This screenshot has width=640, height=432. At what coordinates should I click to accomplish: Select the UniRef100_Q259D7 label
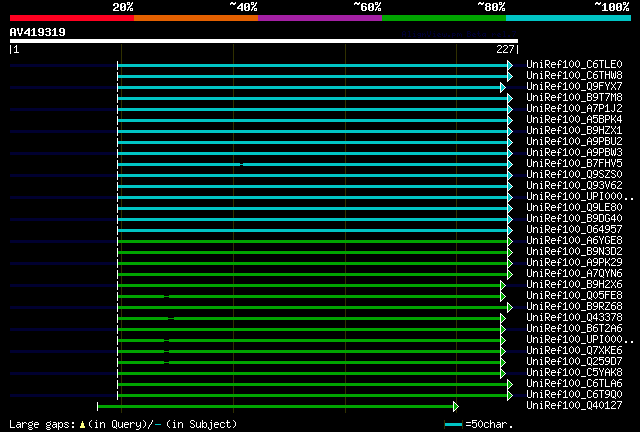coord(574,362)
